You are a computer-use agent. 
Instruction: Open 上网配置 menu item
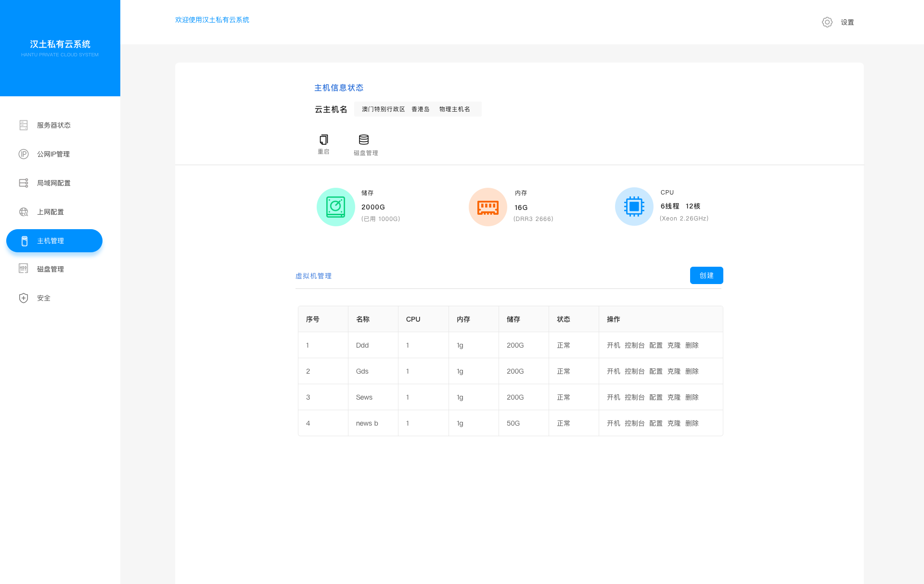(x=51, y=212)
